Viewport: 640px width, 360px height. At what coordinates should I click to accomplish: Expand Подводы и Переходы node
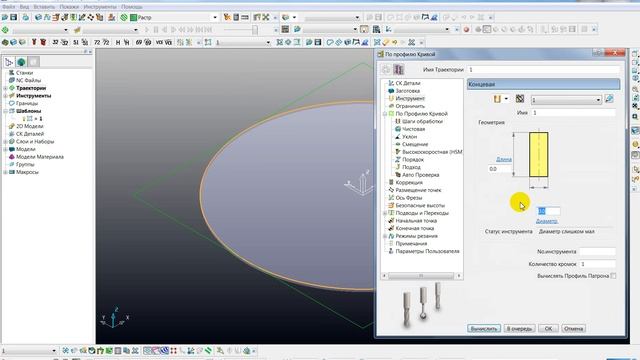(x=385, y=213)
